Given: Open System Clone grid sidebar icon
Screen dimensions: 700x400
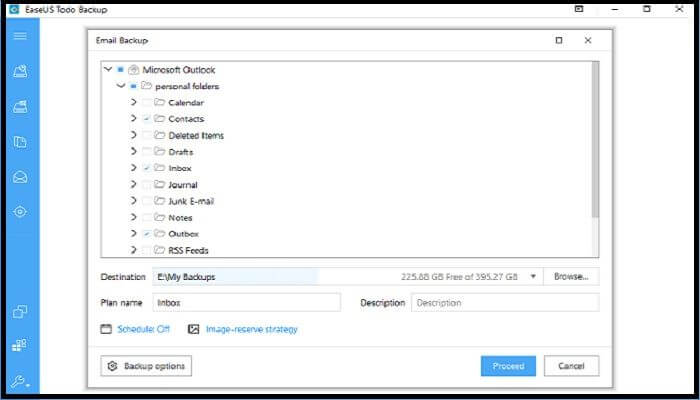Looking at the screenshot, I should (x=20, y=345).
